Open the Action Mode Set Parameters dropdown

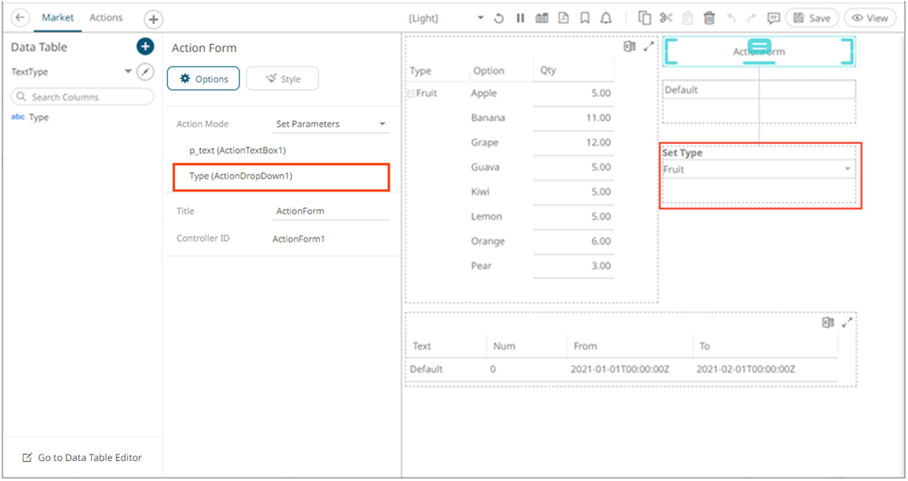[x=331, y=124]
